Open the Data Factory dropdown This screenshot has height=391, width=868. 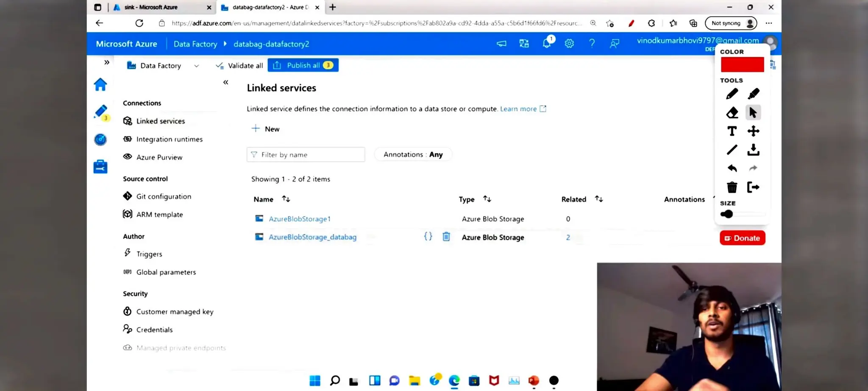pyautogui.click(x=163, y=66)
